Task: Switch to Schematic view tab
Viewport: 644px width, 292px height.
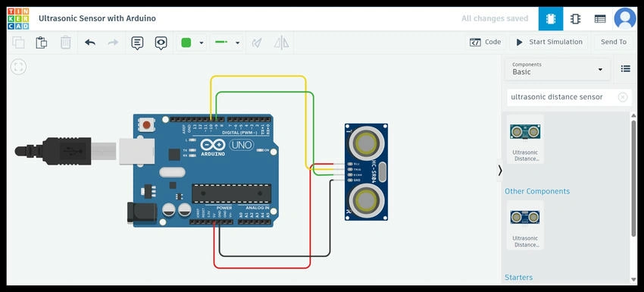Action: tap(575, 18)
